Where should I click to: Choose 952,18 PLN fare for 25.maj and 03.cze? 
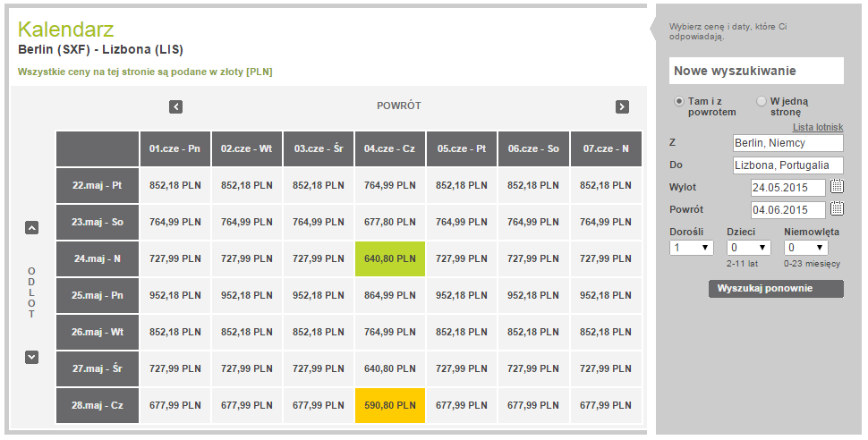coord(319,295)
